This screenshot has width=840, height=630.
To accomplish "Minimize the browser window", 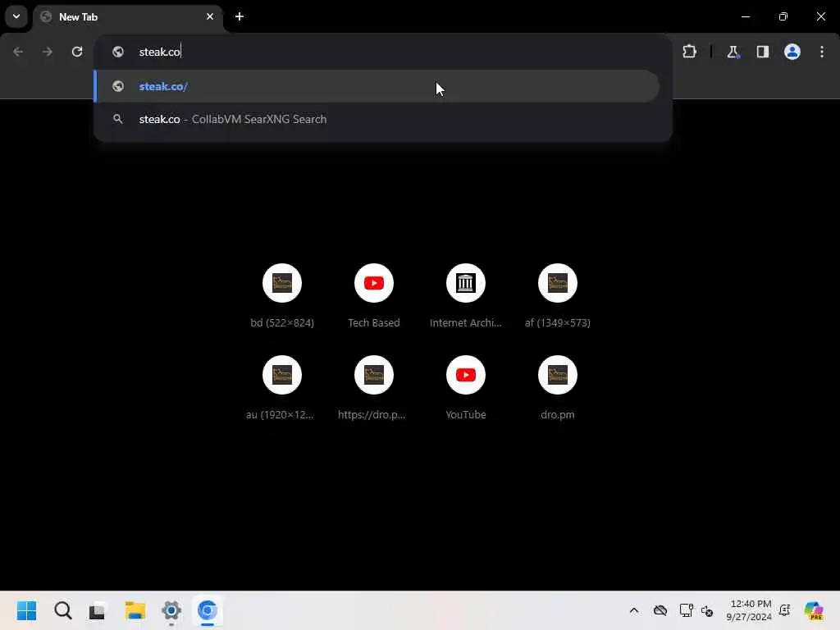I will [x=746, y=16].
